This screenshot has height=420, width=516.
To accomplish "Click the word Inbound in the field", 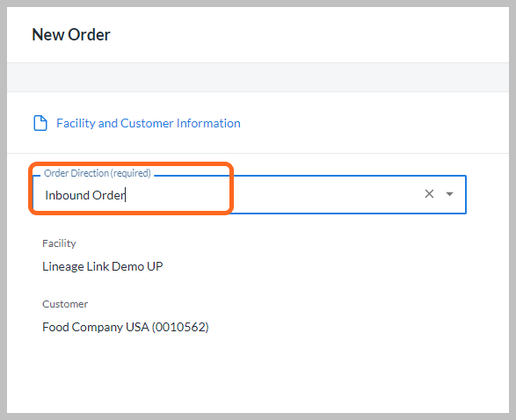I will tap(67, 195).
